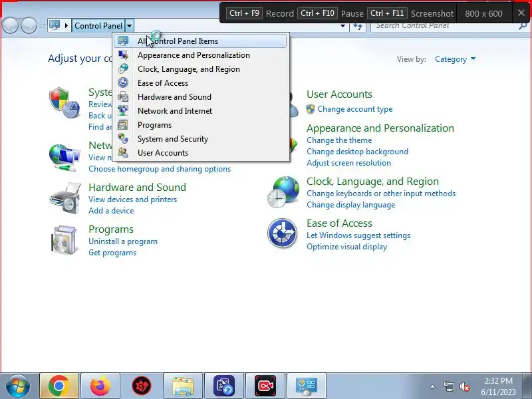Open the image converter app in taskbar

pos(224,386)
